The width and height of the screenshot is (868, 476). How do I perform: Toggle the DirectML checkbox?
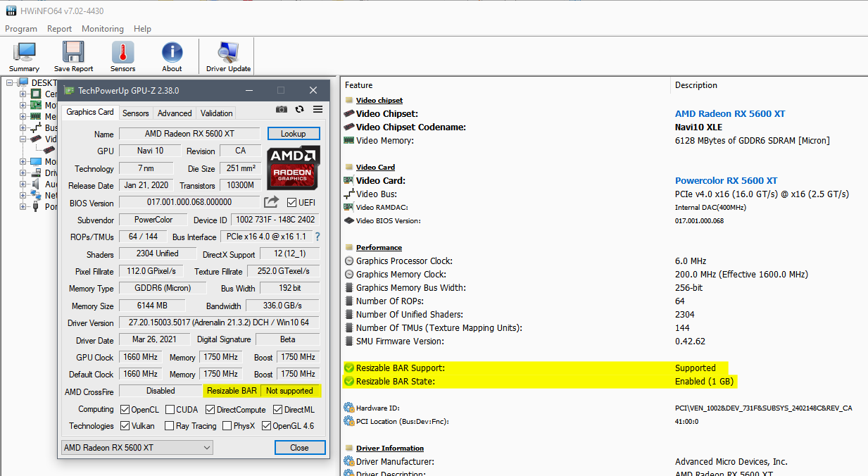coord(278,409)
